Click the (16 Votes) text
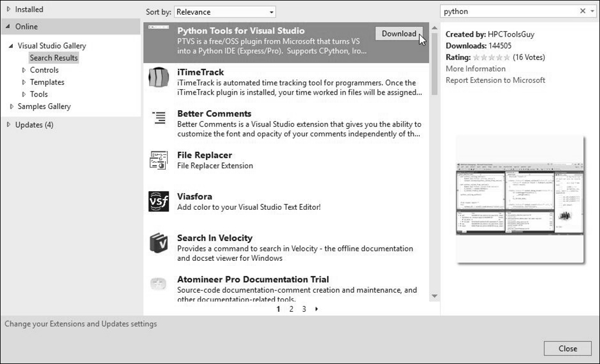600x364 pixels. coord(529,57)
